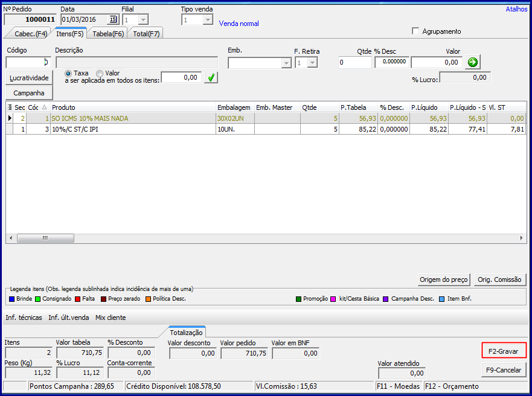
Task: Click the Valor input field
Action: coord(437,62)
